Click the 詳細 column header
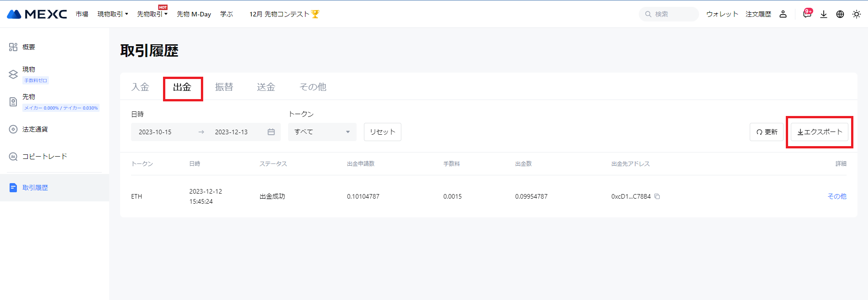 tap(841, 163)
